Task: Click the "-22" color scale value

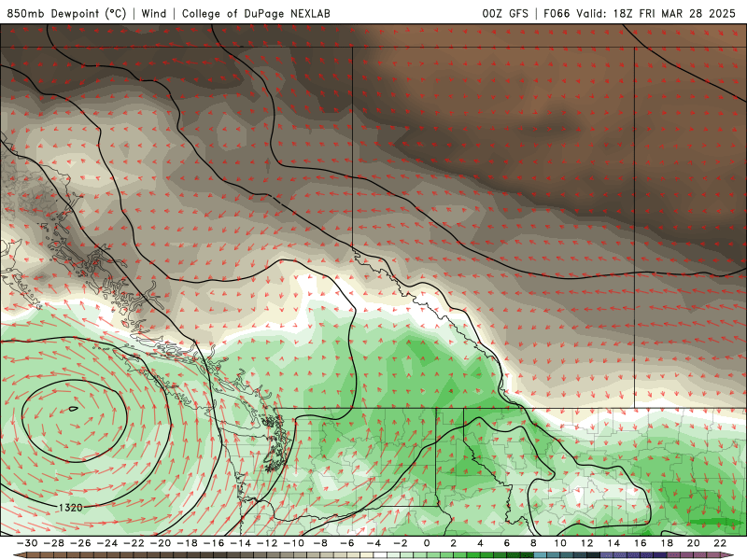Action: 134,543
